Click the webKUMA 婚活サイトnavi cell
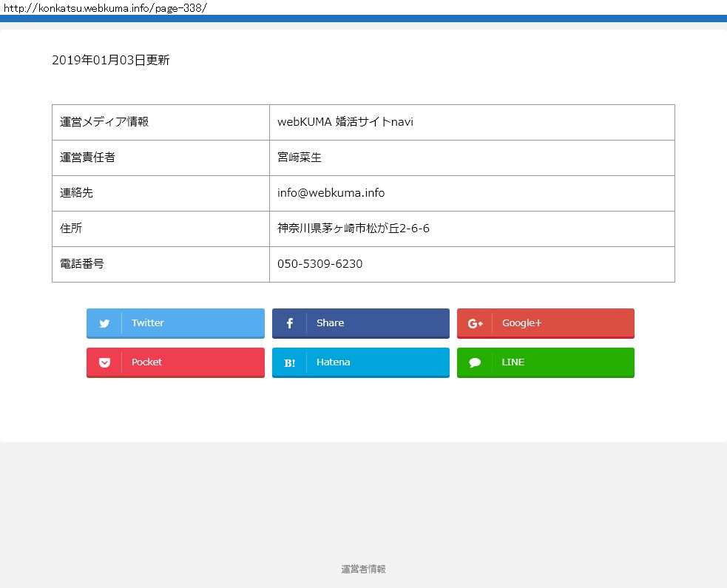 tap(345, 122)
